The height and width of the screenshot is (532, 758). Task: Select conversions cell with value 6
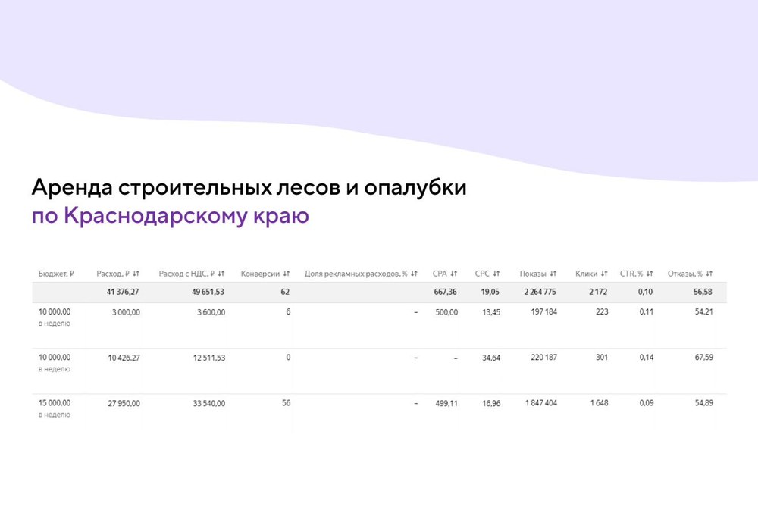pyautogui.click(x=288, y=312)
